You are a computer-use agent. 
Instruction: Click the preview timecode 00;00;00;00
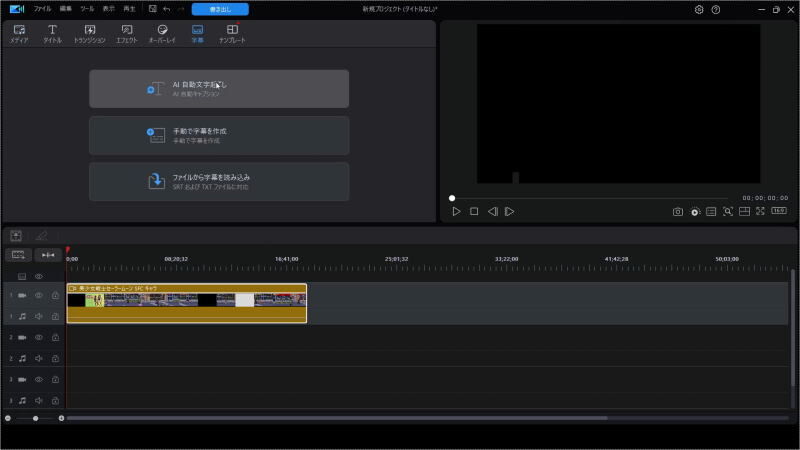765,198
